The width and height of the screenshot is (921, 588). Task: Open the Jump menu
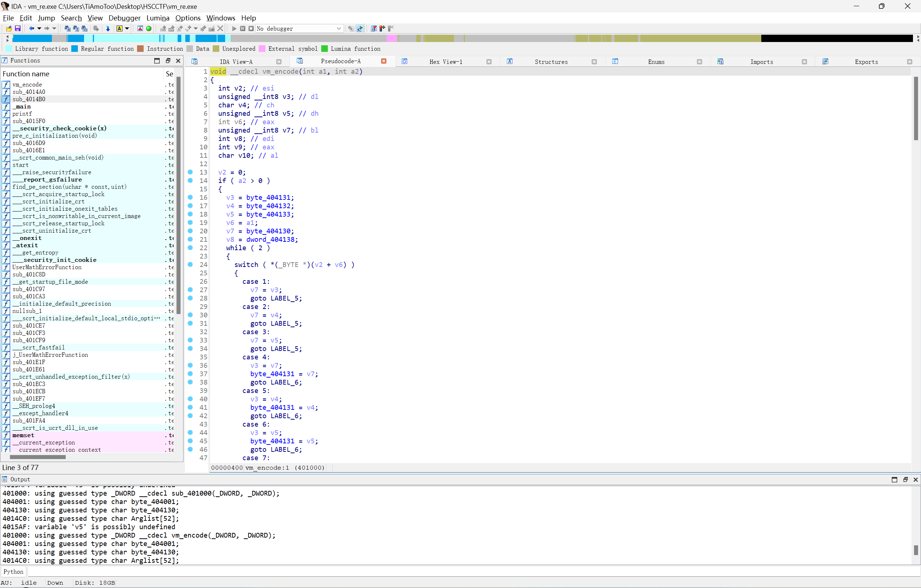click(x=46, y=18)
